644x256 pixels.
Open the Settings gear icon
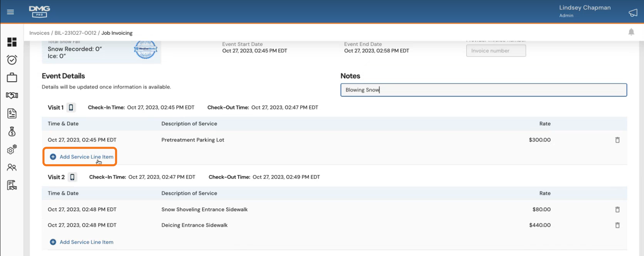pos(12,150)
